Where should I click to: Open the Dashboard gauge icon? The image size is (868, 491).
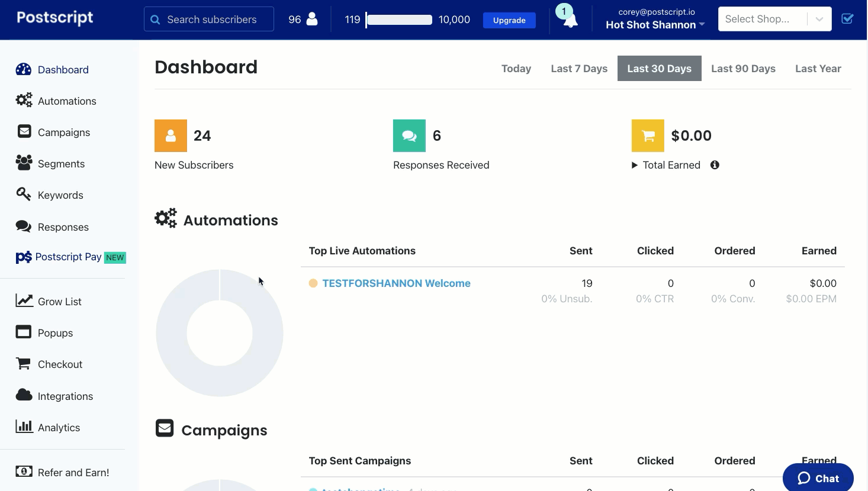point(24,69)
